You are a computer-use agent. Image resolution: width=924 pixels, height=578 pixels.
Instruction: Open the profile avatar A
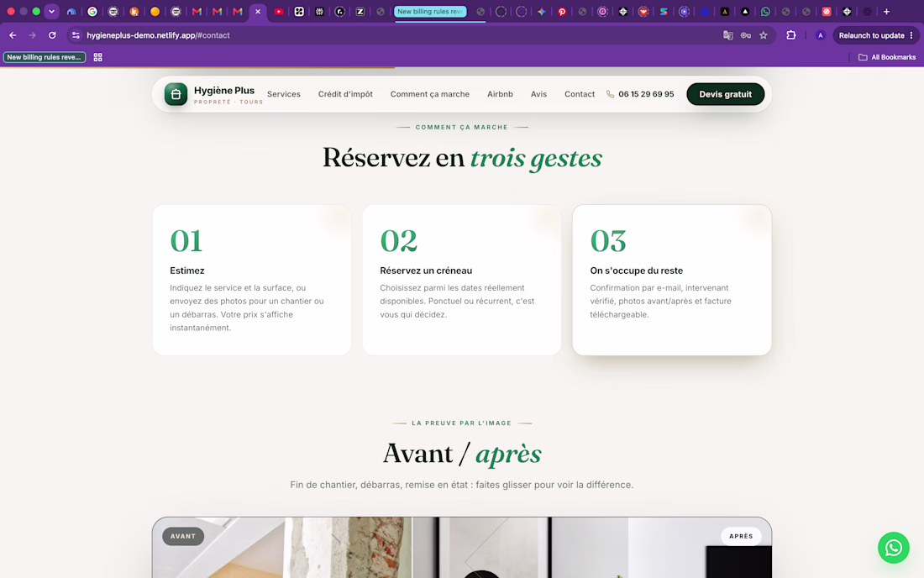point(820,35)
